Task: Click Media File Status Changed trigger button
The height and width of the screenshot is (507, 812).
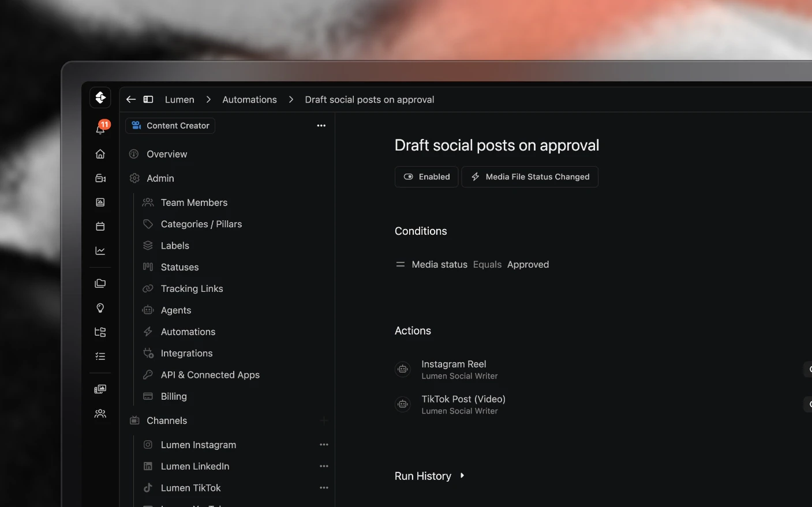Action: click(x=530, y=177)
